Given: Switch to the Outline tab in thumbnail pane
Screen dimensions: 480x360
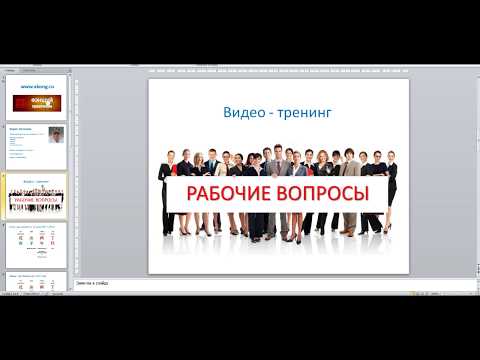Looking at the screenshot, I should pyautogui.click(x=29, y=70).
